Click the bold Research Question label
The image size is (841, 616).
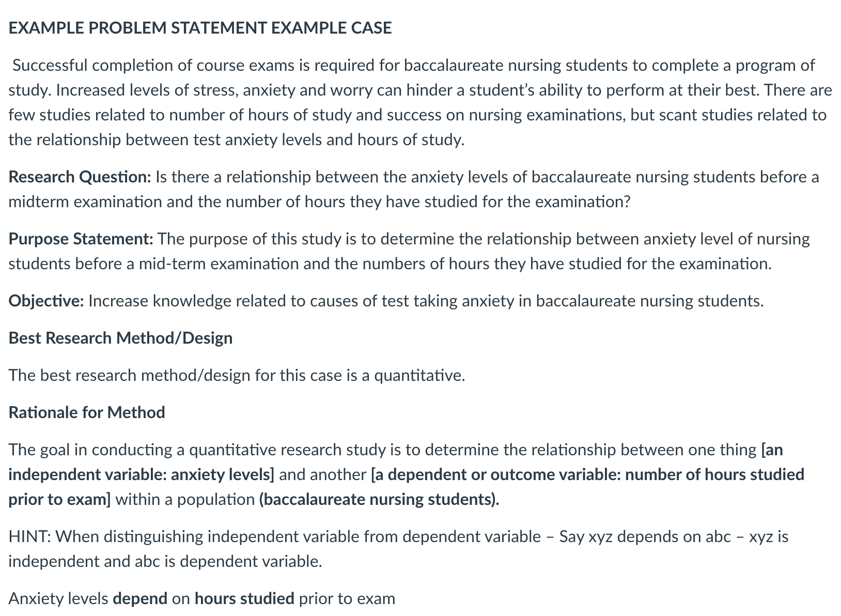click(80, 177)
